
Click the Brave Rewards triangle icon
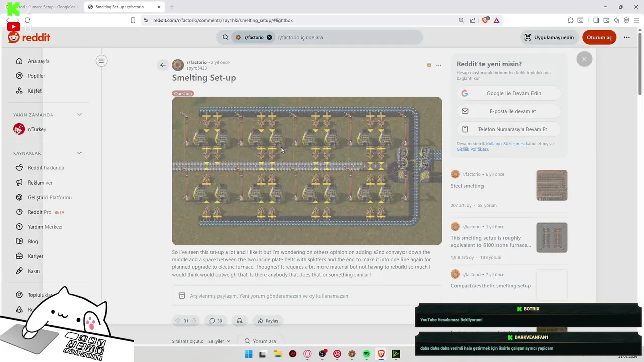coord(497,20)
